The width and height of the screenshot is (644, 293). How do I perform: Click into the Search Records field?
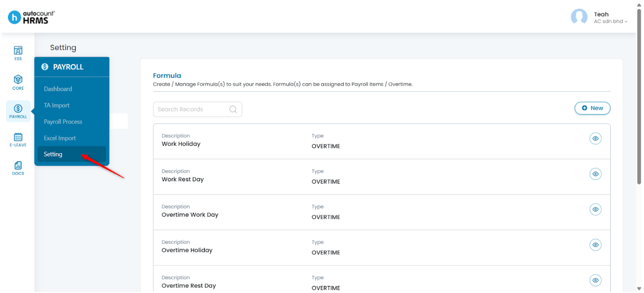(198, 109)
